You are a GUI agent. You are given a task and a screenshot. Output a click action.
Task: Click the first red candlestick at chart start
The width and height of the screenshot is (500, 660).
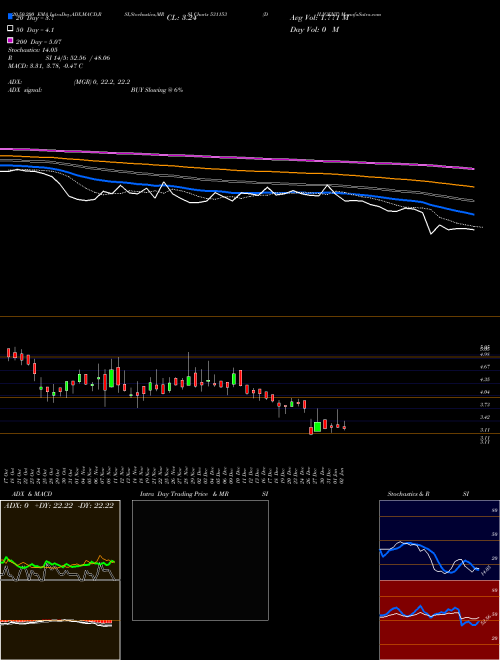click(8, 353)
